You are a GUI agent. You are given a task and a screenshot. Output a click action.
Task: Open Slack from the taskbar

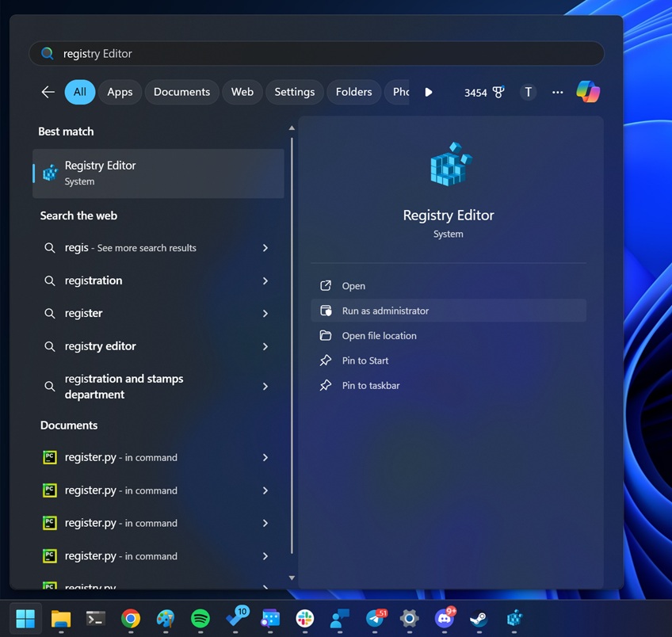[x=304, y=619]
